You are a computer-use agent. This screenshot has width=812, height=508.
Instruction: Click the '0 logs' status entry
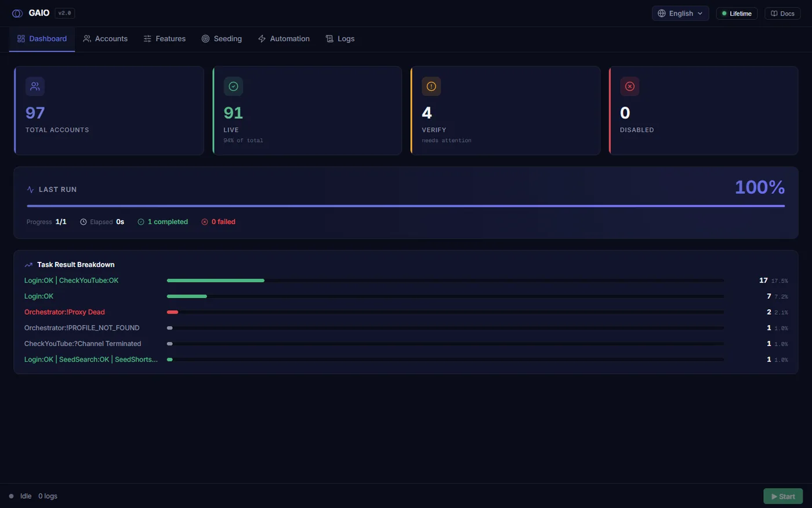(x=48, y=496)
